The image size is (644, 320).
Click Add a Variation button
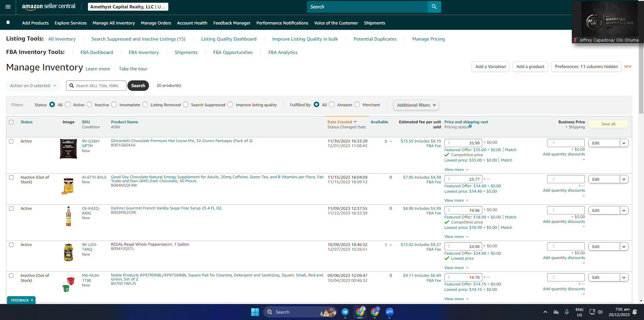(490, 66)
